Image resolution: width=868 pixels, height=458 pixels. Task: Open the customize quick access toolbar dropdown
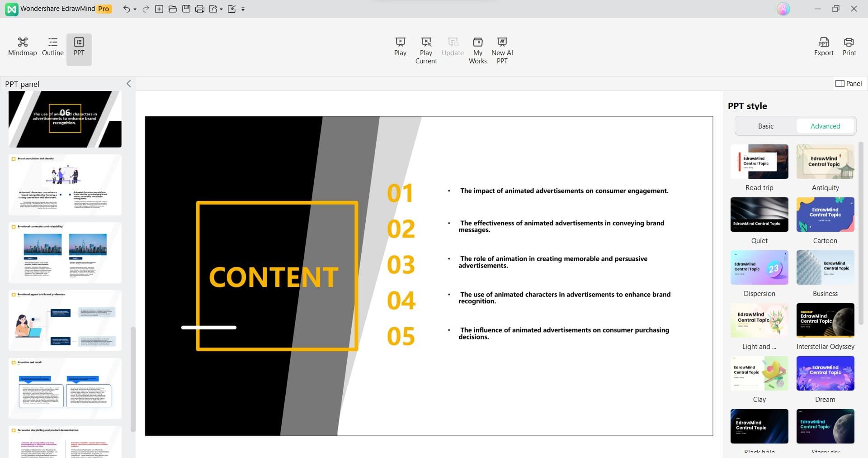coord(243,10)
